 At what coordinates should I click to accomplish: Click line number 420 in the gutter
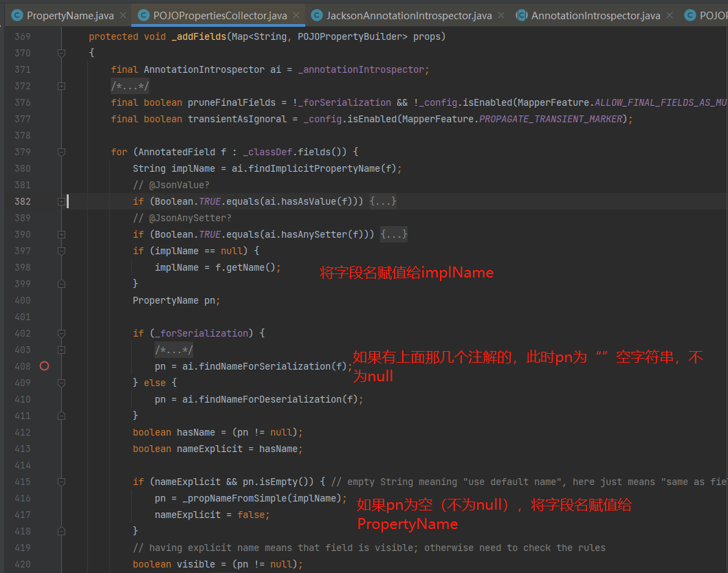[x=22, y=564]
